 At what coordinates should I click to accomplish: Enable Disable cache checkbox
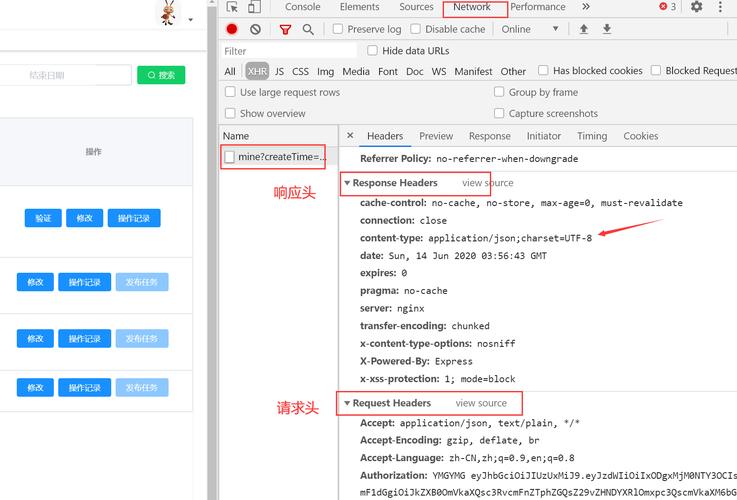415,29
